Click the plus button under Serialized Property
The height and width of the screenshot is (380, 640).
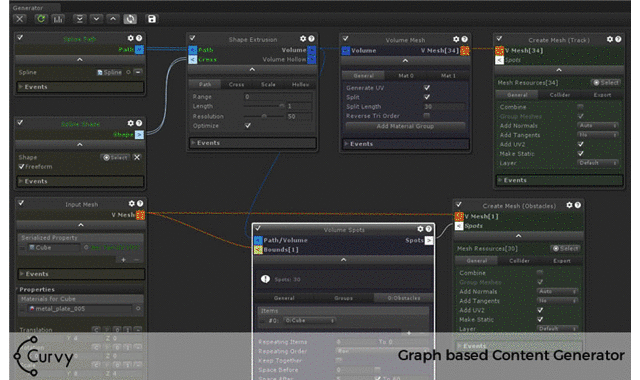coord(123,260)
